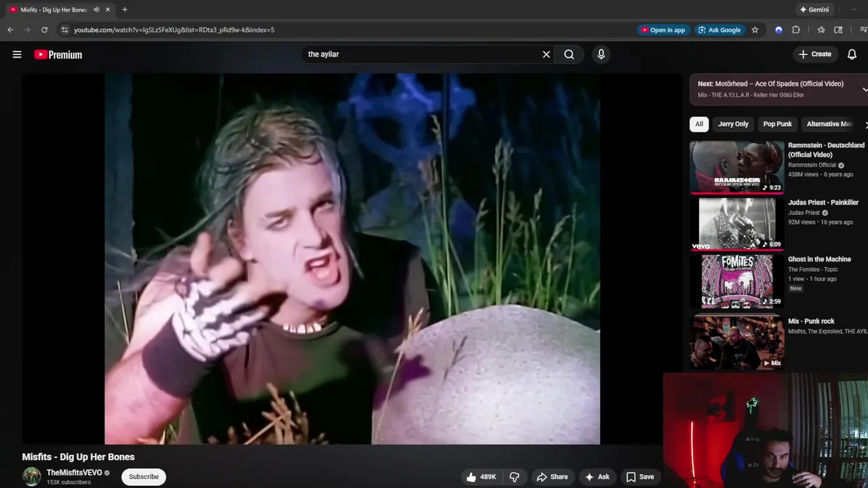Screen dimensions: 868x488
Task: Close the Misfits browser tab
Action: tap(107, 9)
